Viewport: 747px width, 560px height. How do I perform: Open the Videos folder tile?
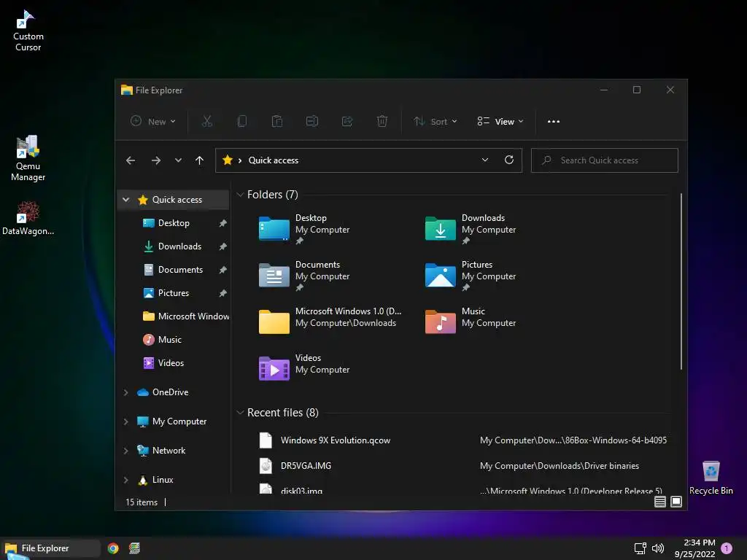[x=305, y=367]
